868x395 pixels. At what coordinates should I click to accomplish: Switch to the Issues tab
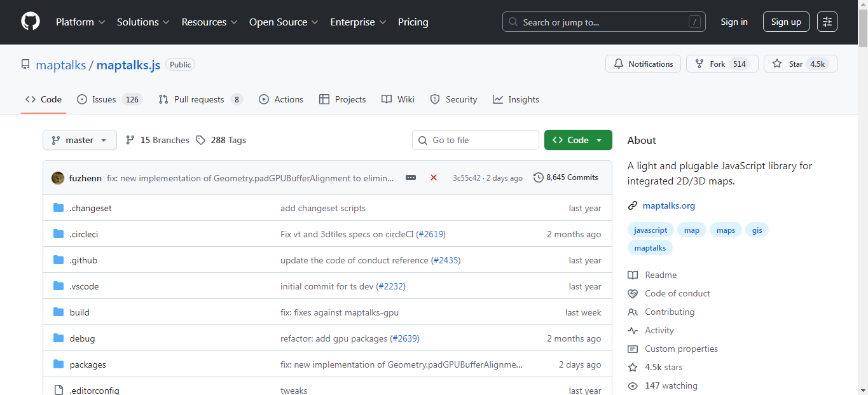[109, 99]
